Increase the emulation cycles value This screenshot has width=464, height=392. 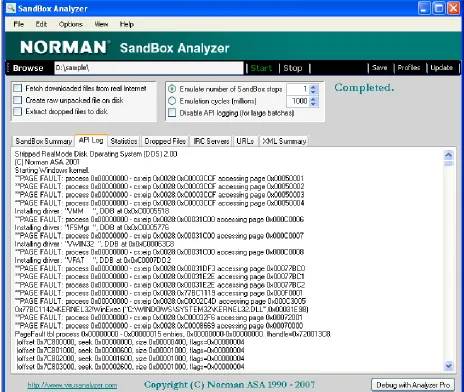pos(314,99)
